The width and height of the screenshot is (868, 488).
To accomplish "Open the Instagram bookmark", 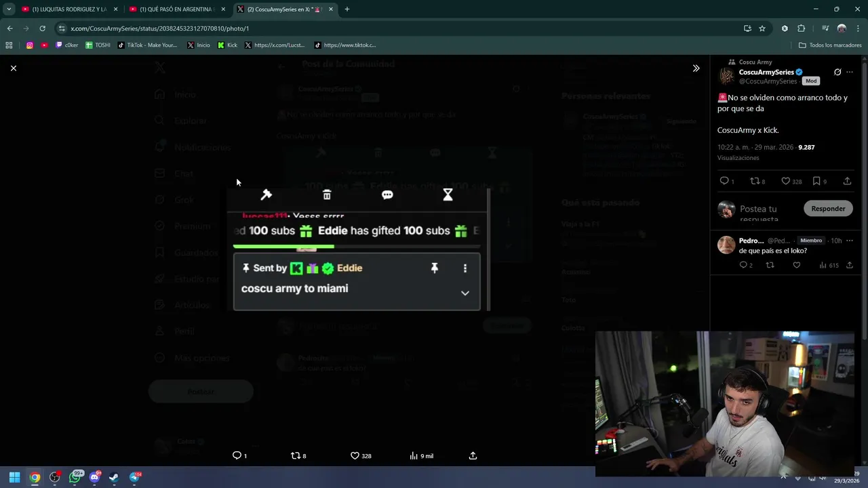I will pos(30,45).
